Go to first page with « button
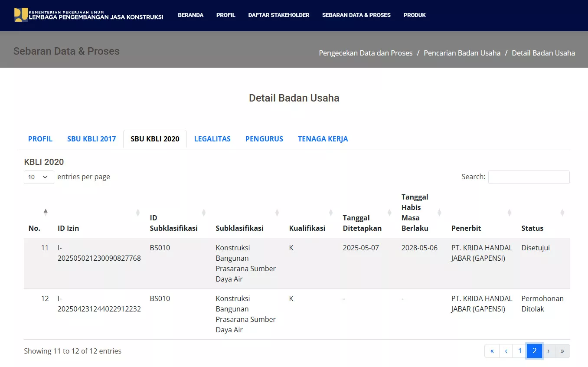588x367 pixels. (x=492, y=351)
